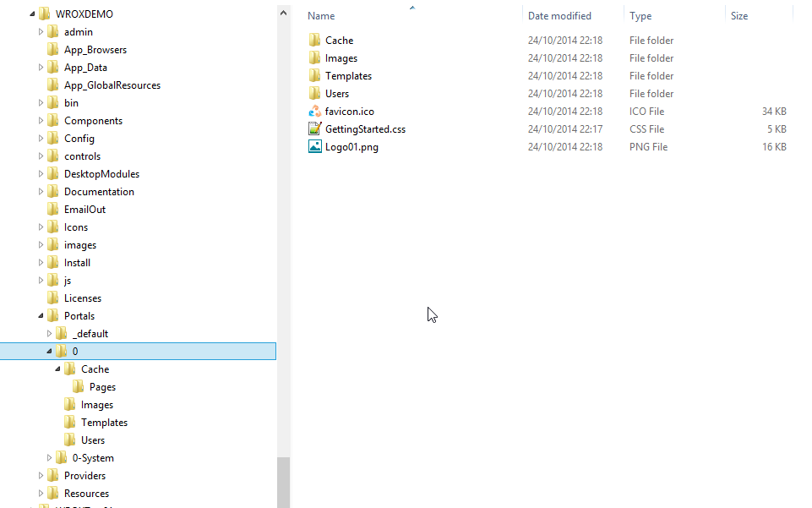Click the WROXDEMO folder icon in tree
The width and height of the screenshot is (812, 508).
45,14
